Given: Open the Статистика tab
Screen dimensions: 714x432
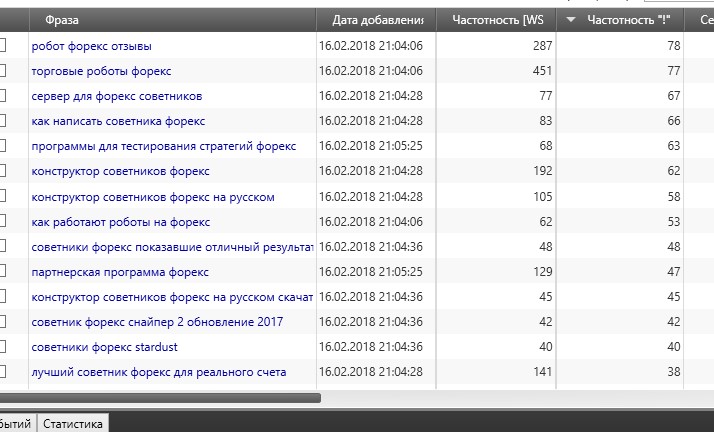Looking at the screenshot, I should pos(73,424).
